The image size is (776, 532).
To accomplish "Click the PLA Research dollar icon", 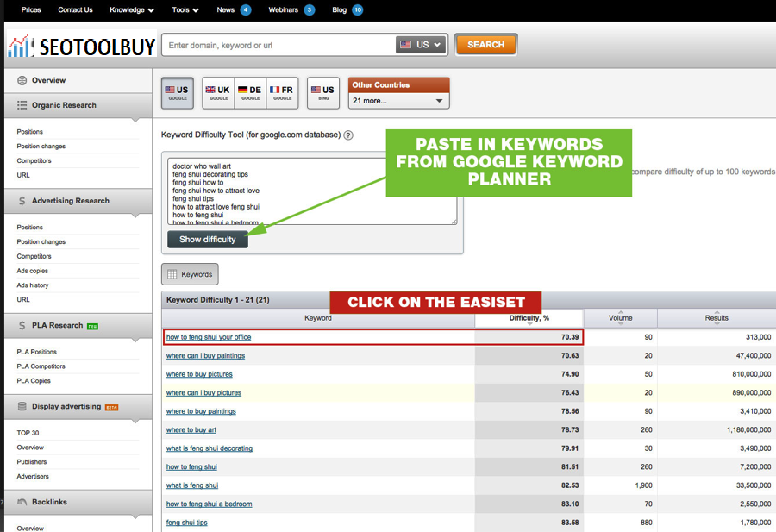I will coord(22,325).
